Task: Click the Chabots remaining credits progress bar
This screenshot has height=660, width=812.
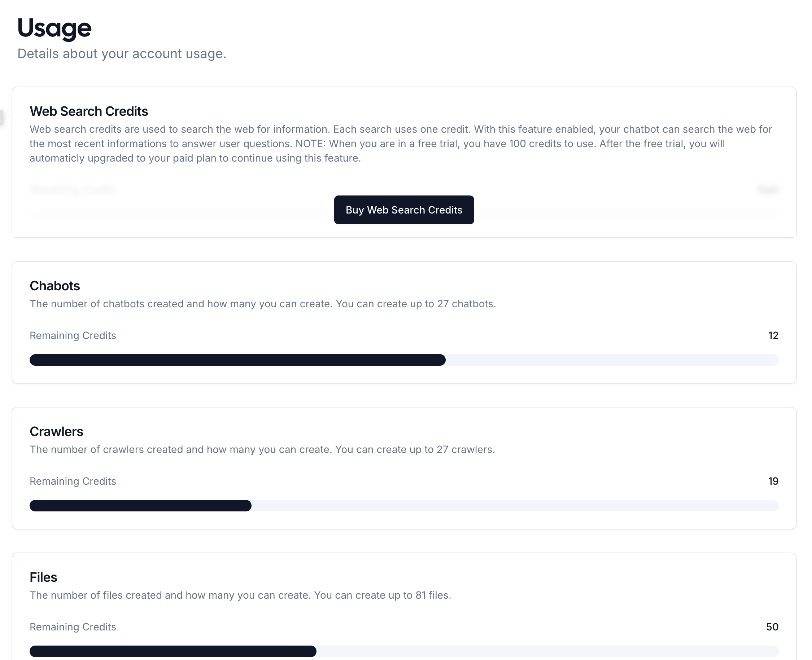Action: click(403, 360)
